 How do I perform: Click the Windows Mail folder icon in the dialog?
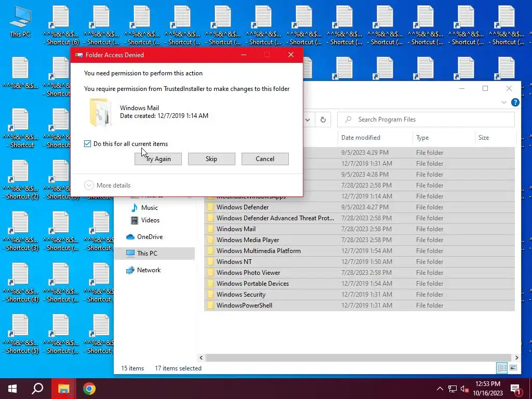point(100,113)
